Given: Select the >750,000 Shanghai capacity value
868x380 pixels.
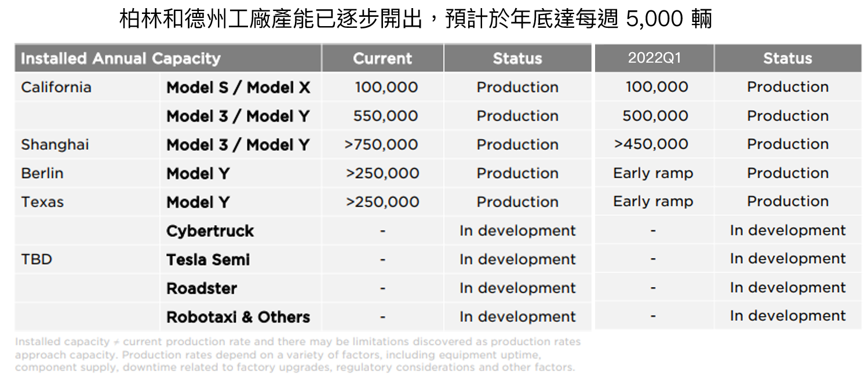Looking at the screenshot, I should pos(381,144).
